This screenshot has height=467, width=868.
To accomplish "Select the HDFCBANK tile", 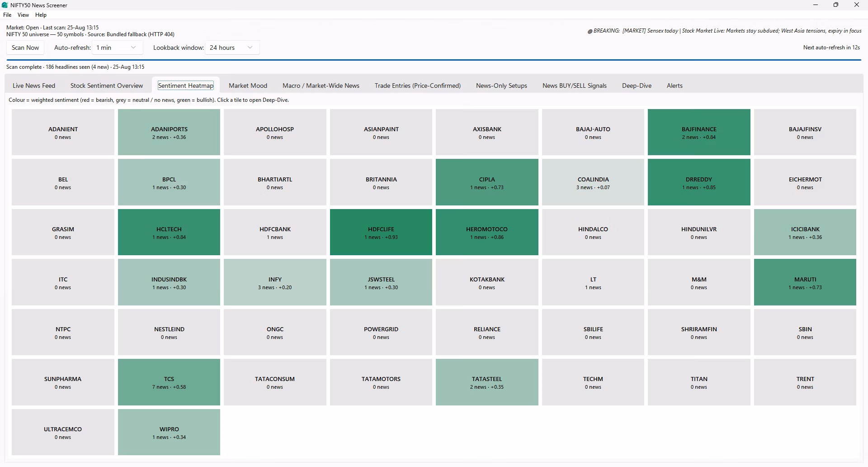I will [x=275, y=232].
